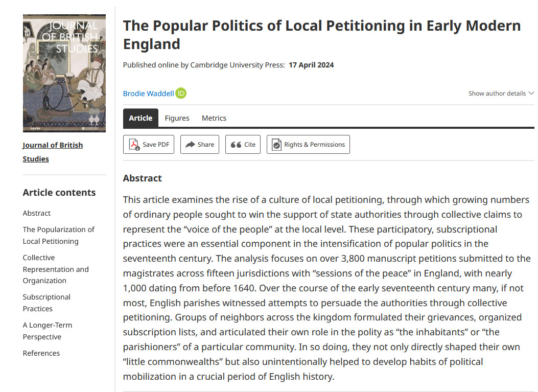Click the Rights & Permissions document icon
This screenshot has height=392, width=538.
[276, 145]
